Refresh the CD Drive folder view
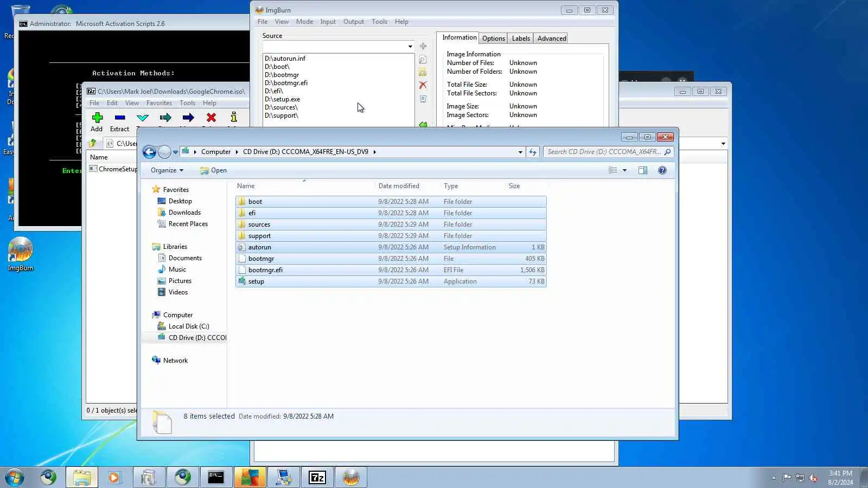 coord(533,152)
